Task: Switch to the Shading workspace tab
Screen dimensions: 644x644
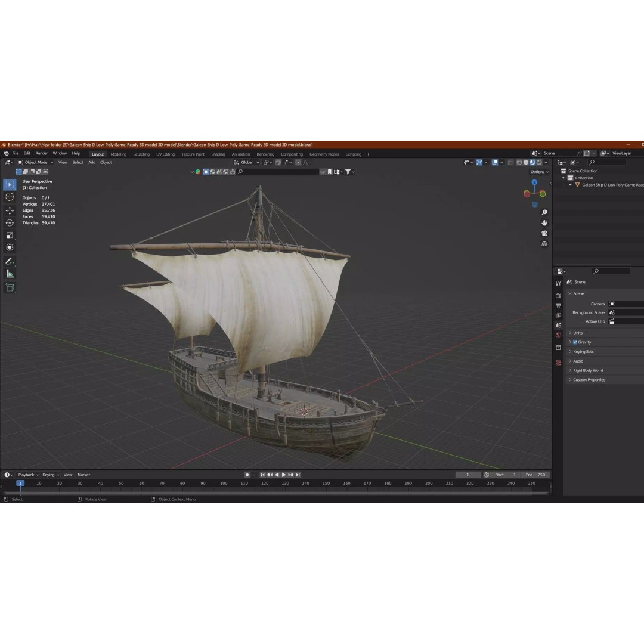Action: pyautogui.click(x=218, y=154)
